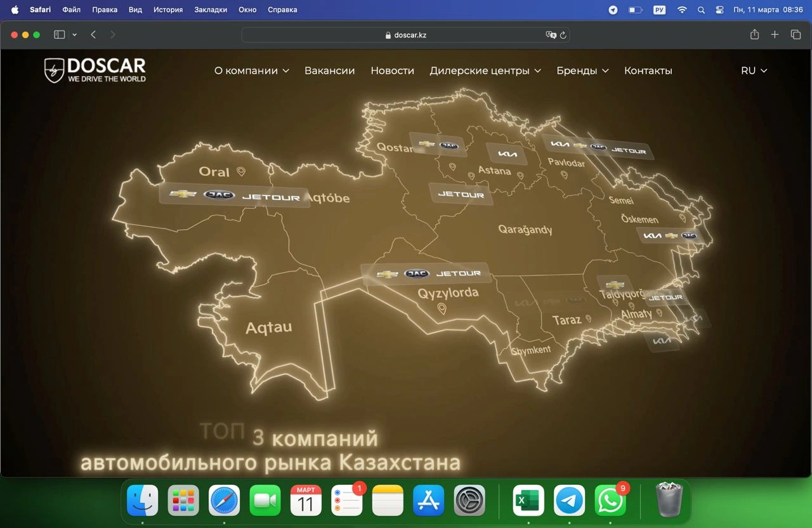
Task: Click the Aqtau label on the map
Action: (269, 327)
